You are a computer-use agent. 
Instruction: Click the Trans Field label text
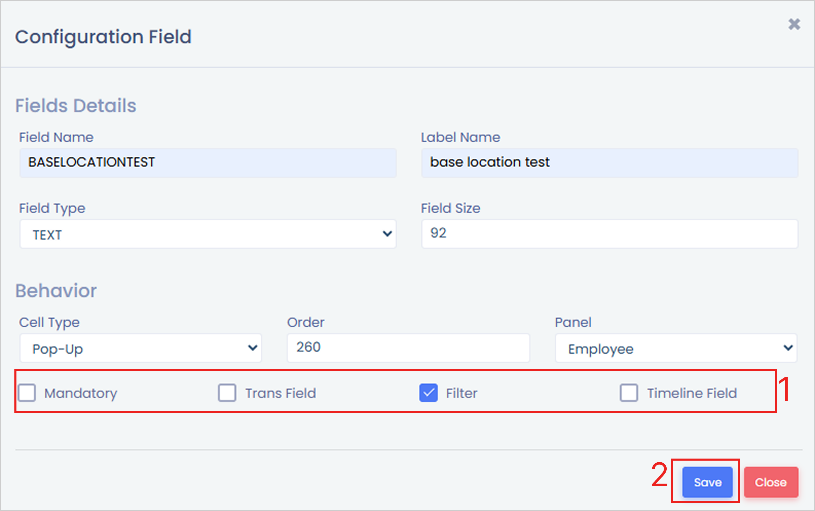pos(281,393)
